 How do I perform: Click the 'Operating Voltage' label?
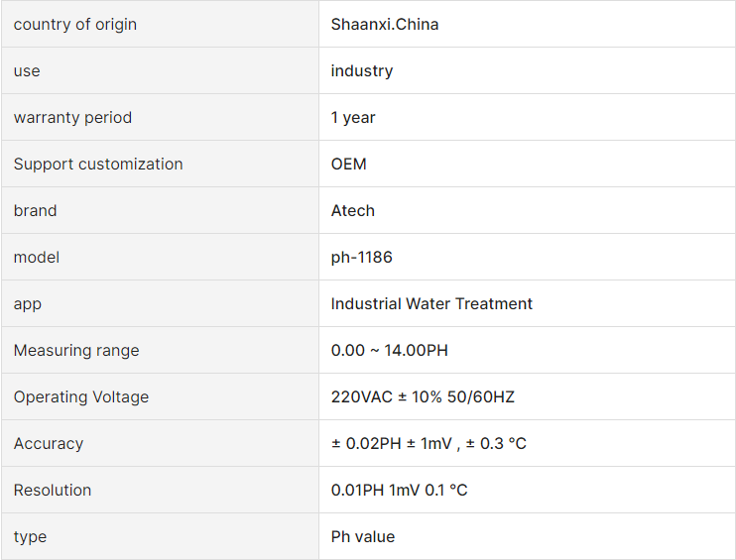point(81,396)
